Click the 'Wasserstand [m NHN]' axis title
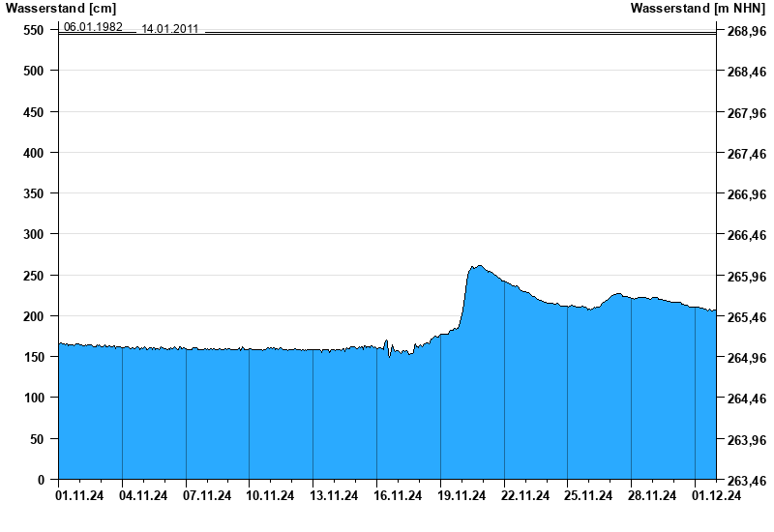 click(699, 9)
